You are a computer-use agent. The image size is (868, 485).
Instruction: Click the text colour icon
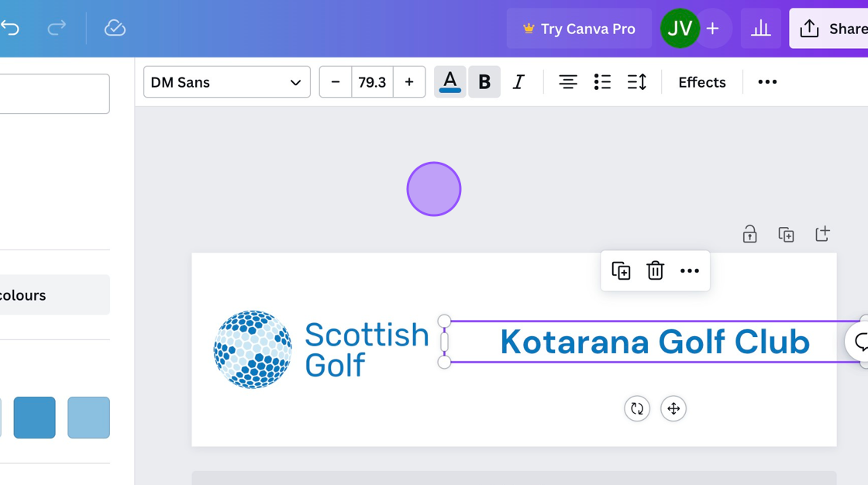pyautogui.click(x=449, y=82)
